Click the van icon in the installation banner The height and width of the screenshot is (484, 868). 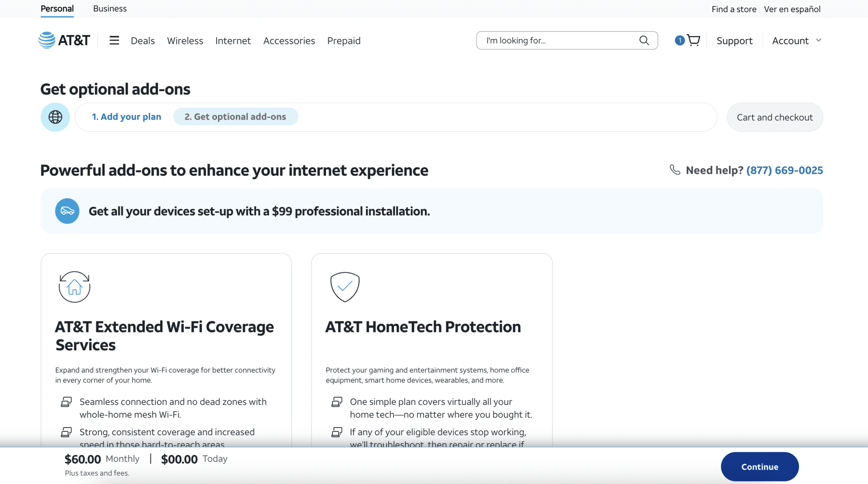(67, 211)
